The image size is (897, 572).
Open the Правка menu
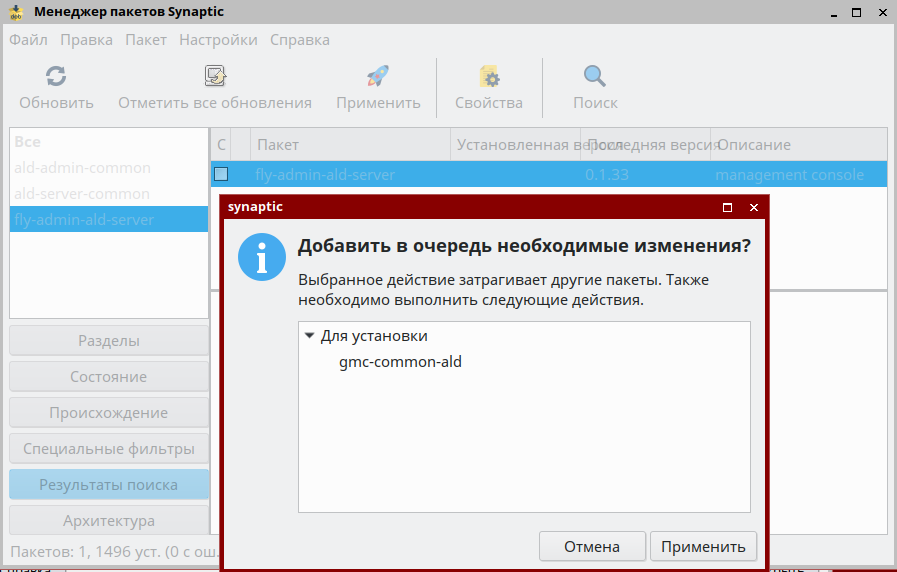(86, 40)
